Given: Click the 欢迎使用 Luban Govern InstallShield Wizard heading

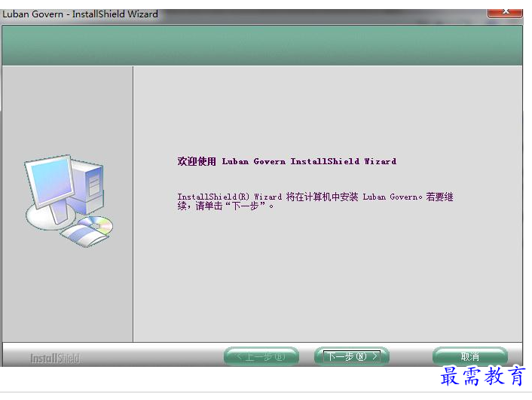Looking at the screenshot, I should click(x=286, y=161).
